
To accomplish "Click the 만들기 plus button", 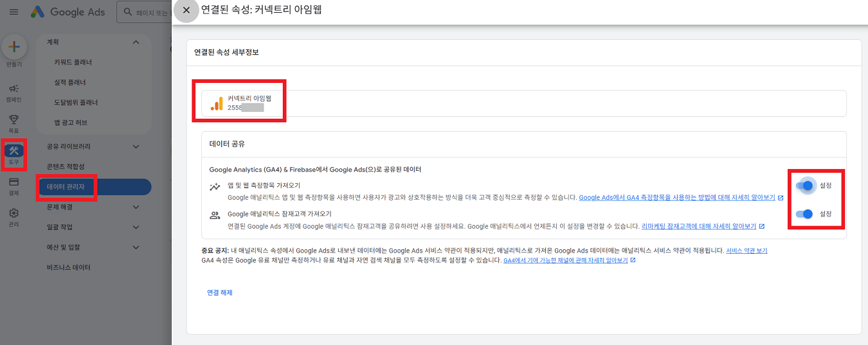I will point(14,47).
